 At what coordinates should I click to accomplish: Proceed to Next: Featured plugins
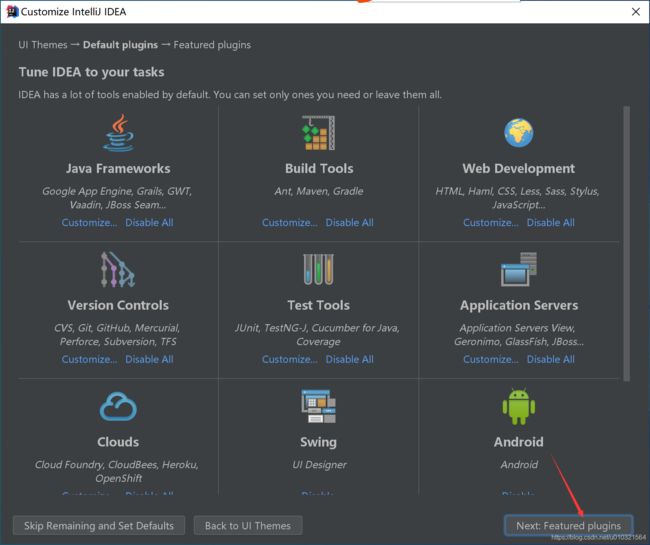point(568,526)
